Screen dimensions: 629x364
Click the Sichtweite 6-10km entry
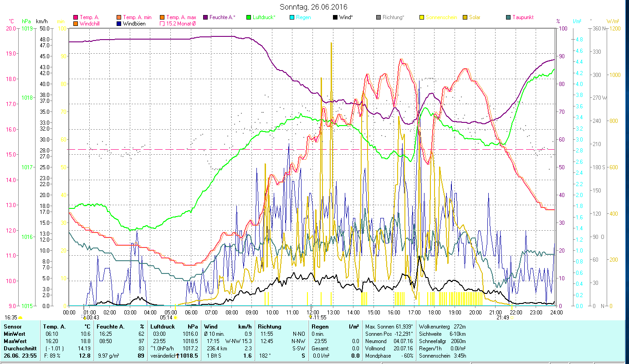point(442,334)
